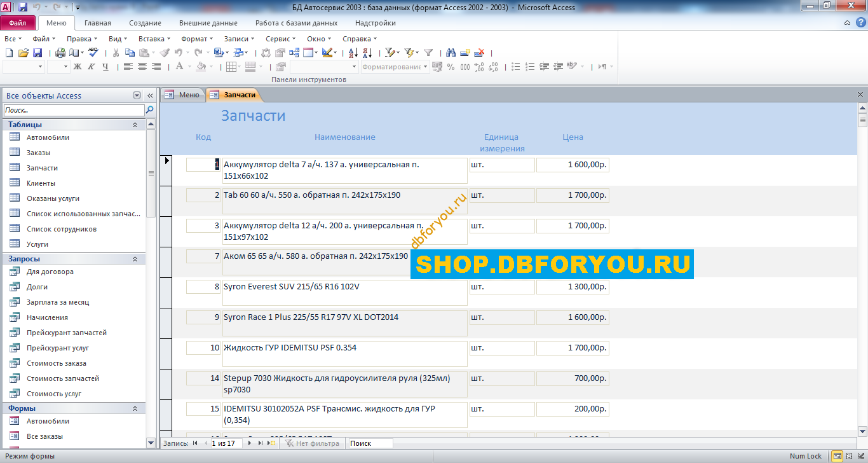The image size is (868, 463).
Task: Open the Клиенты table
Action: [x=41, y=183]
